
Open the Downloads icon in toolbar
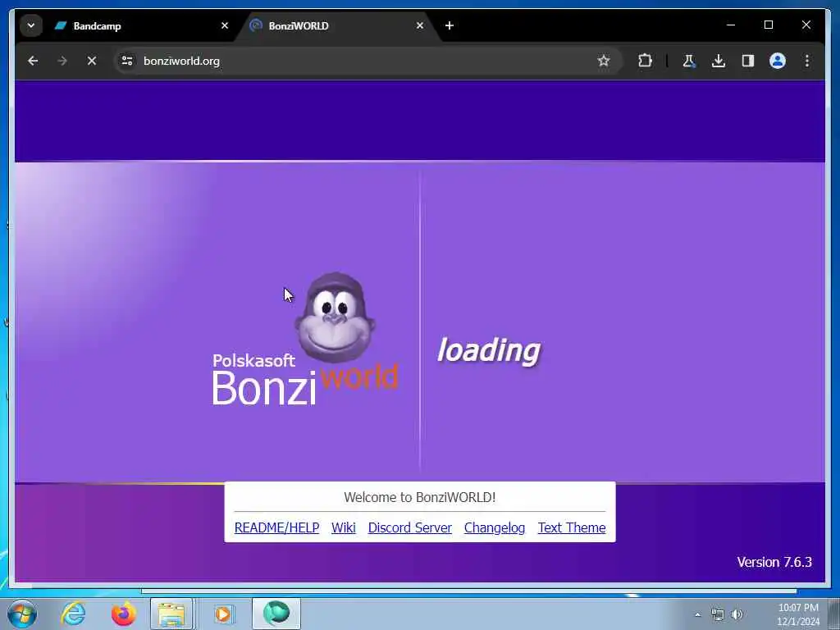(719, 61)
